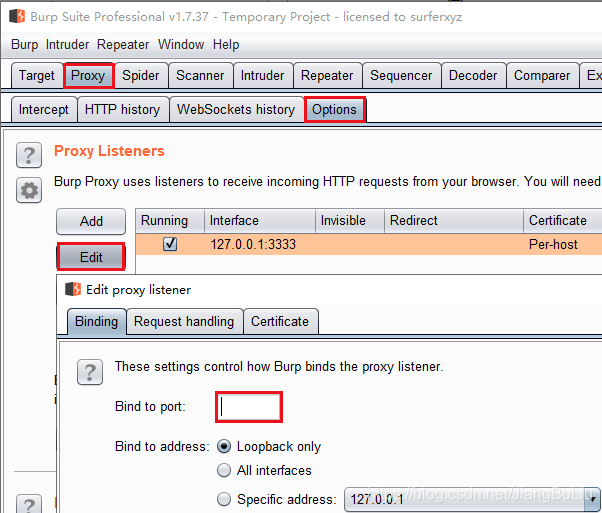Viewport: 602px width, 513px height.
Task: Switch to Spider tab
Action: [x=141, y=76]
